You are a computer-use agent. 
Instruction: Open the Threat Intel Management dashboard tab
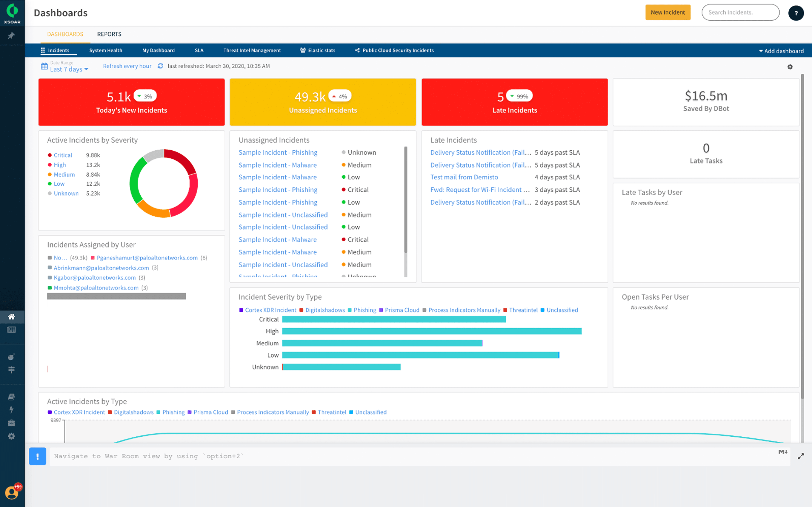(252, 50)
